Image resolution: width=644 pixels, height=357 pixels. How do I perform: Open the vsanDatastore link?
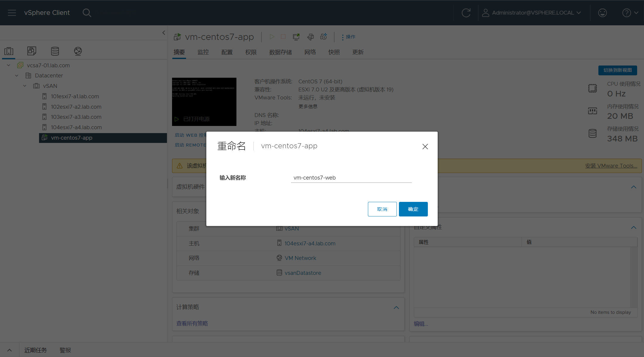pos(303,273)
